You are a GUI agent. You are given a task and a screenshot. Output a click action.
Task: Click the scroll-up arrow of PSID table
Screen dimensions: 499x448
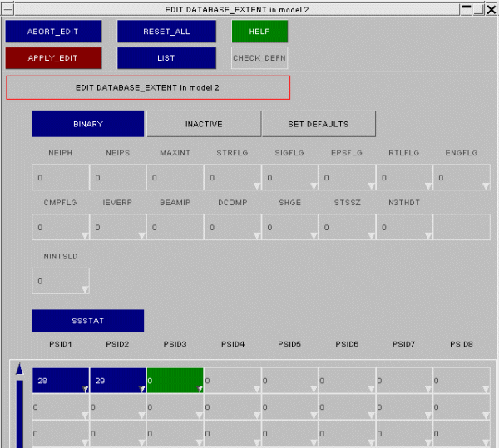(20, 369)
